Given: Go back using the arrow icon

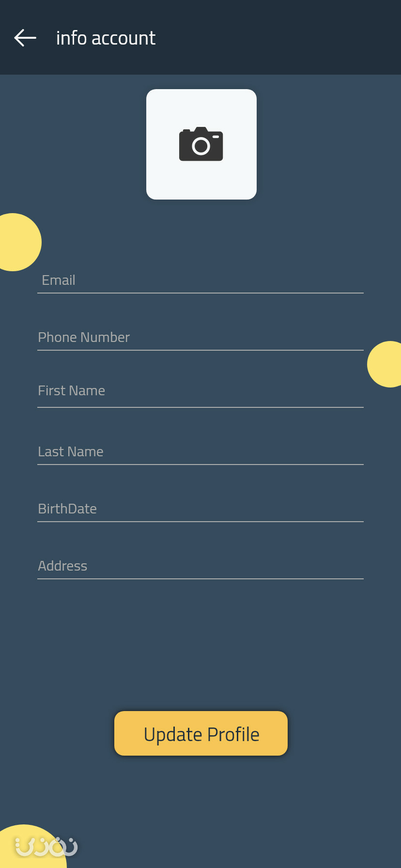Looking at the screenshot, I should pos(25,38).
